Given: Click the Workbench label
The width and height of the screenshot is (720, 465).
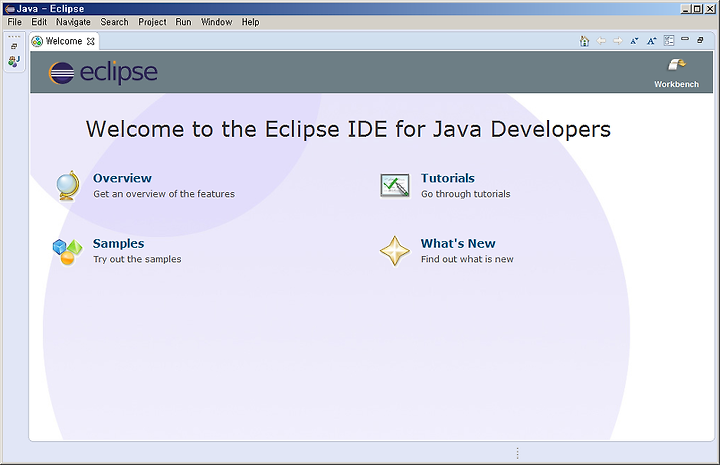Looking at the screenshot, I should 676,84.
